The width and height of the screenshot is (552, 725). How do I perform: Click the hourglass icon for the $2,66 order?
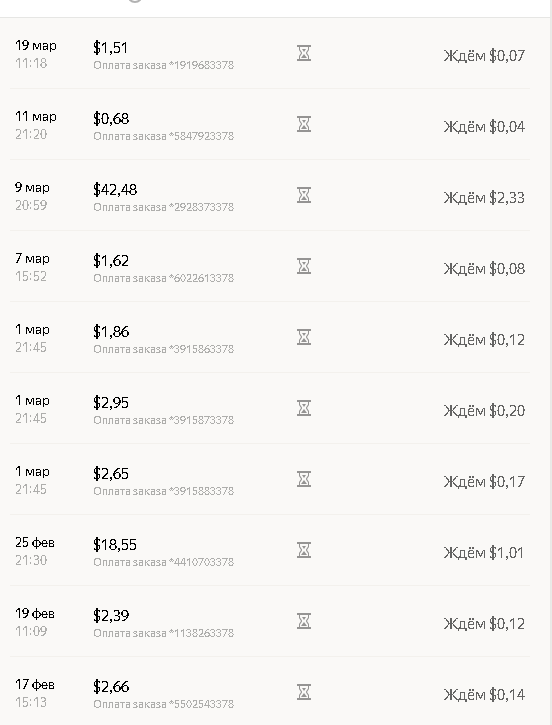304,692
